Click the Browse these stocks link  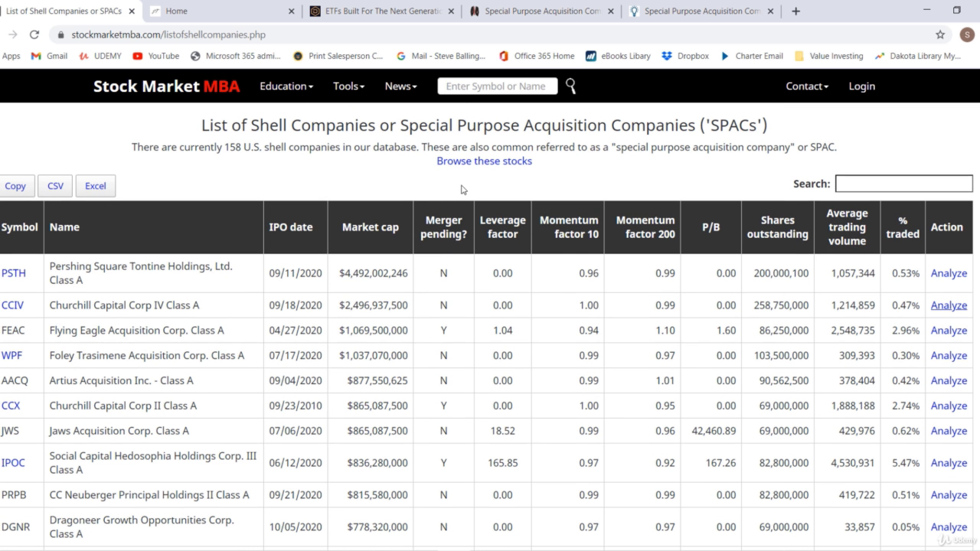pyautogui.click(x=484, y=161)
